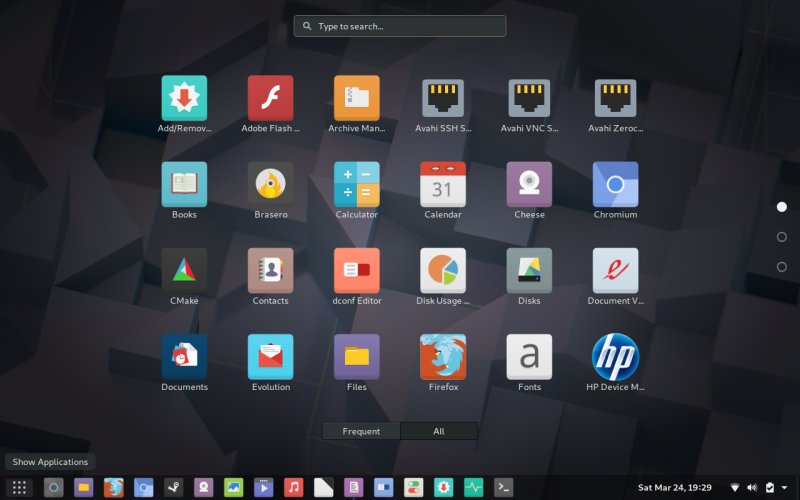800x500 pixels.
Task: Open the CMake application
Action: pos(184,270)
